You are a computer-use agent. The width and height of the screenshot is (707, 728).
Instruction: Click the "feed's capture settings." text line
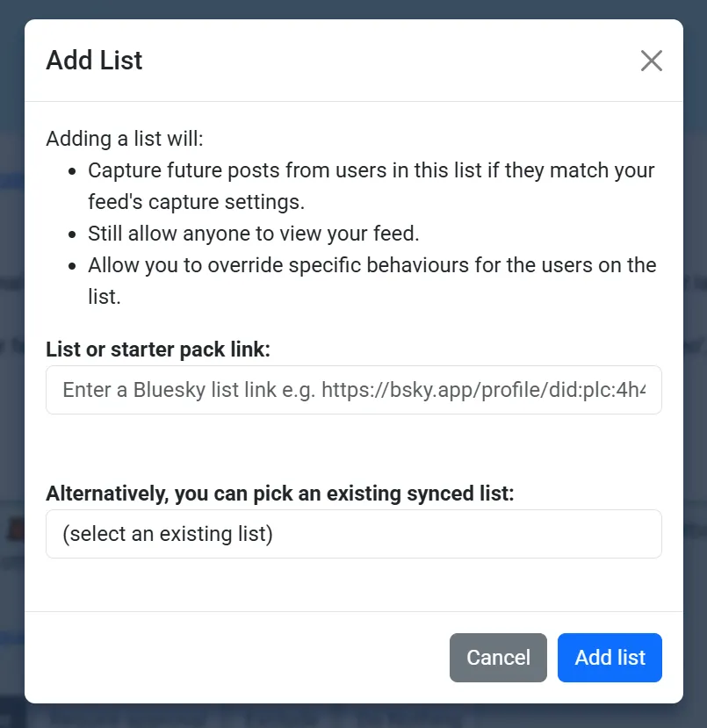tap(196, 202)
